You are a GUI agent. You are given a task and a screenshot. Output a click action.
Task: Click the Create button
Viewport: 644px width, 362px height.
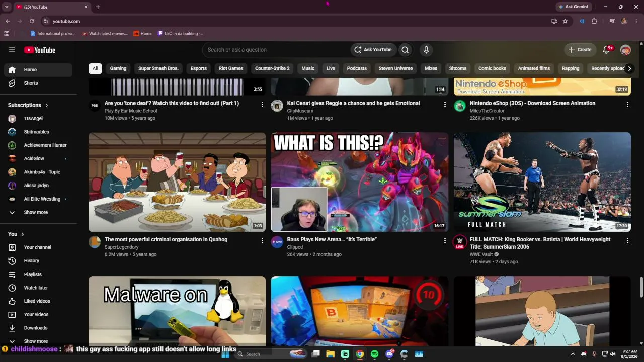[x=580, y=50]
